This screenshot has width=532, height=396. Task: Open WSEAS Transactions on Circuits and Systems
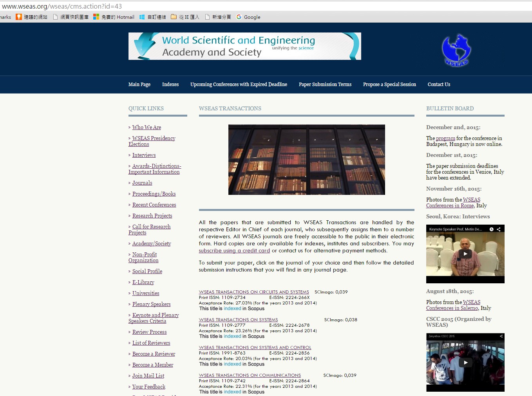pyautogui.click(x=254, y=292)
